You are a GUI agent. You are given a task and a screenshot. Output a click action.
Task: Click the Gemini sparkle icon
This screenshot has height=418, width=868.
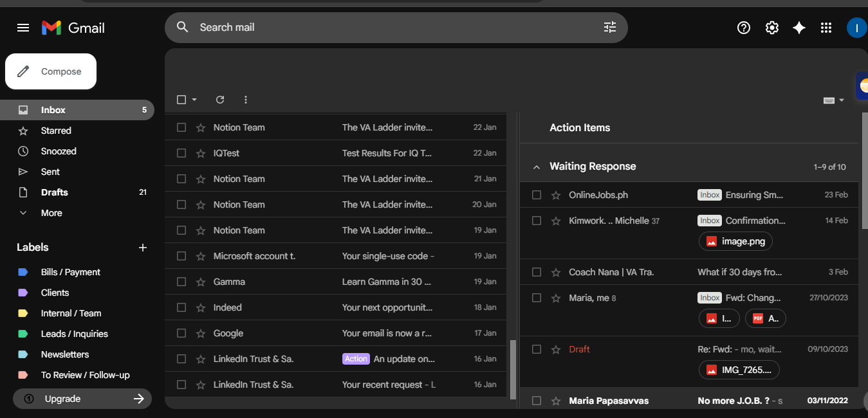tap(799, 28)
